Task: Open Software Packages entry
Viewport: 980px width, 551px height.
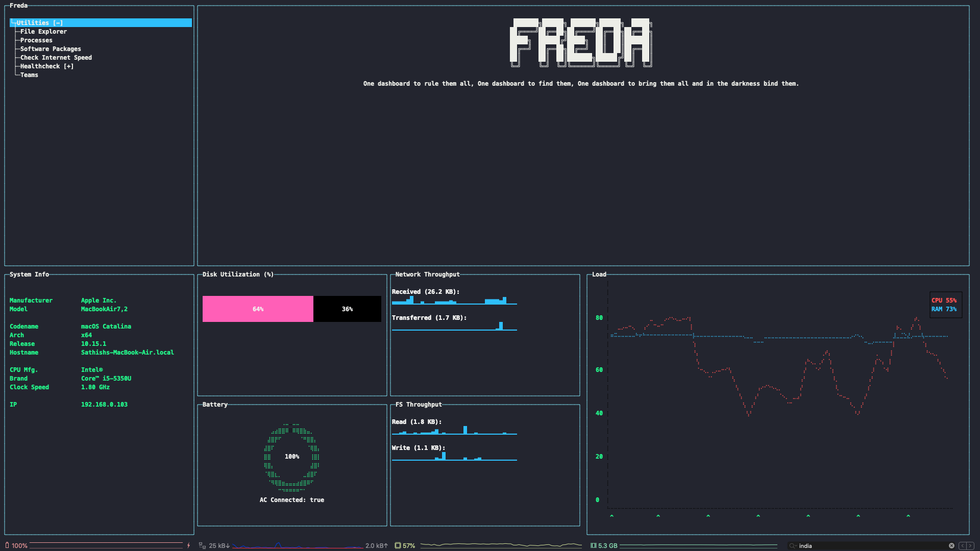Action: coord(51,49)
